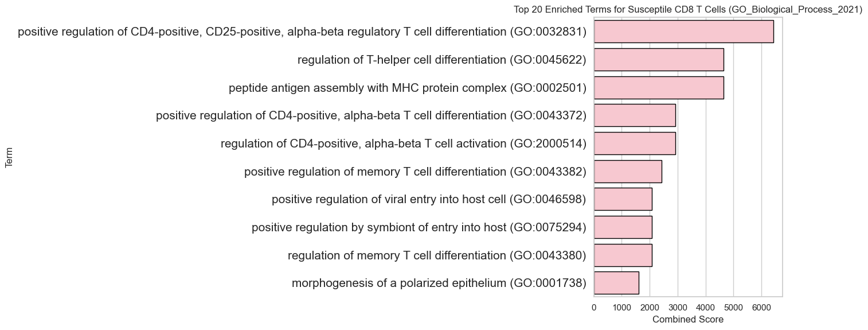Click the Combined Score axis label
868x330 pixels.
tap(688, 319)
